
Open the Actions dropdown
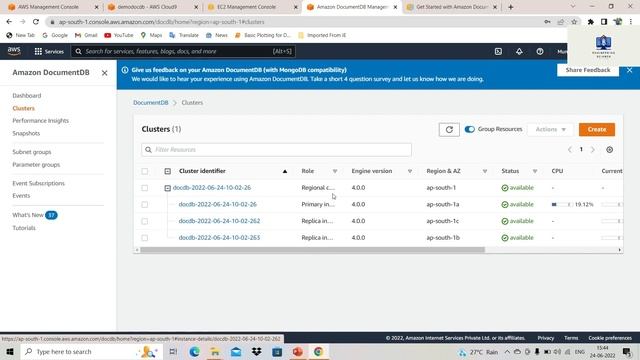550,129
